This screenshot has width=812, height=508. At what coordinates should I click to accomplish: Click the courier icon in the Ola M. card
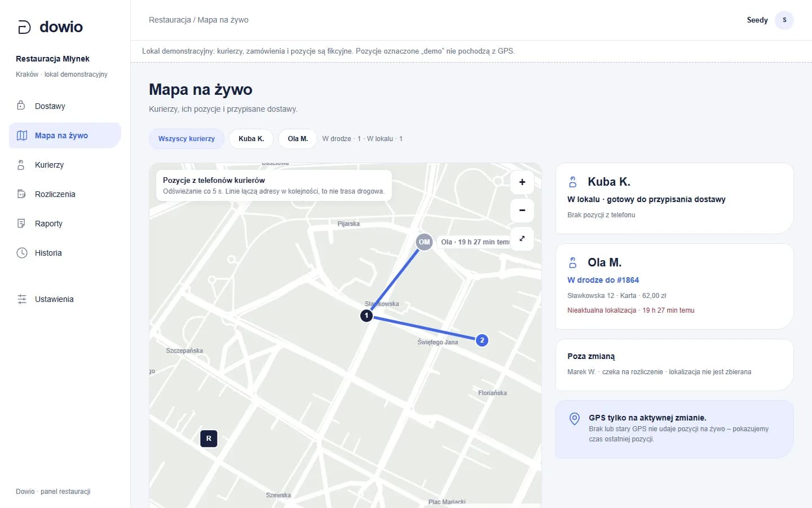coord(573,262)
